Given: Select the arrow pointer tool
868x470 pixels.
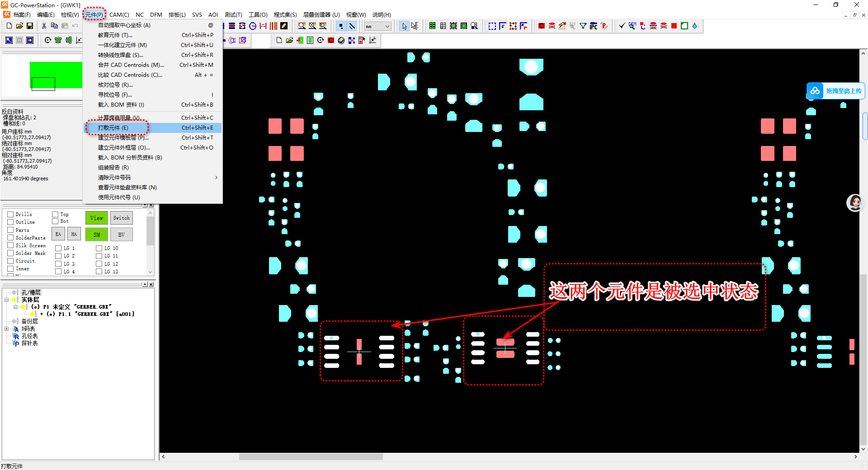Looking at the screenshot, I should point(404,26).
